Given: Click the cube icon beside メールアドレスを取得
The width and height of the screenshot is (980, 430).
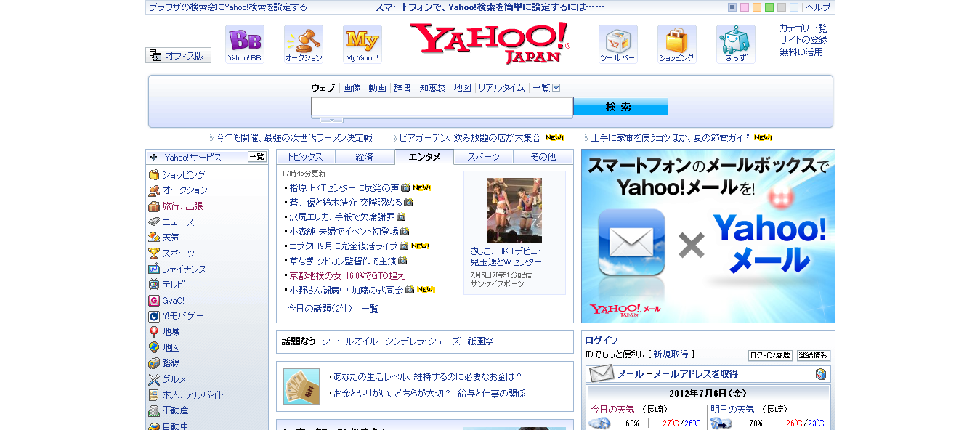Looking at the screenshot, I should point(821,374).
